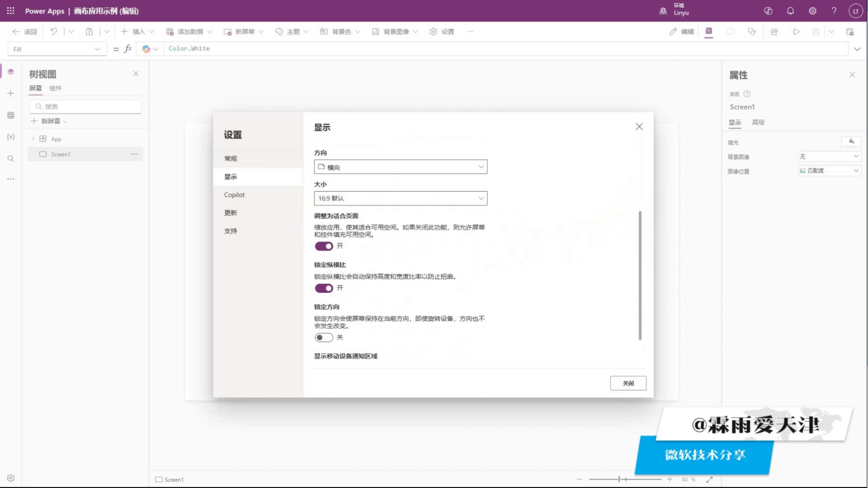
Task: Click the 关闭 button in settings dialog
Action: pyautogui.click(x=628, y=383)
